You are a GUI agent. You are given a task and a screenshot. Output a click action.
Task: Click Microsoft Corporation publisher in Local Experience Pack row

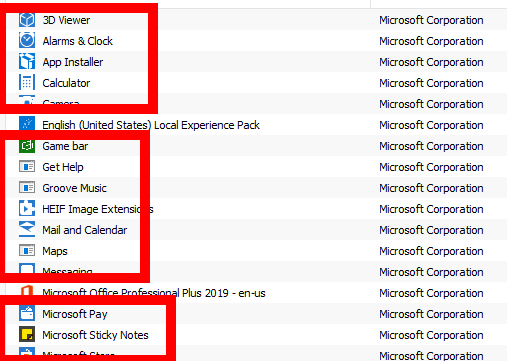431,125
